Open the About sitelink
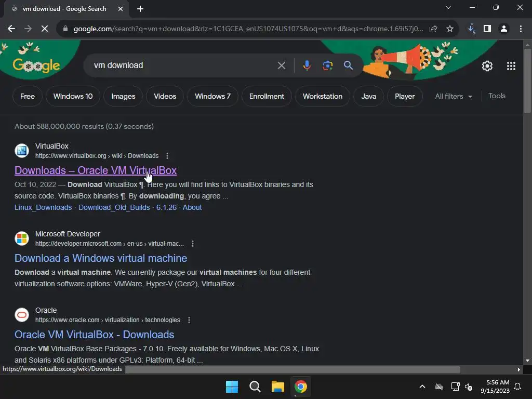The width and height of the screenshot is (532, 399). click(192, 207)
